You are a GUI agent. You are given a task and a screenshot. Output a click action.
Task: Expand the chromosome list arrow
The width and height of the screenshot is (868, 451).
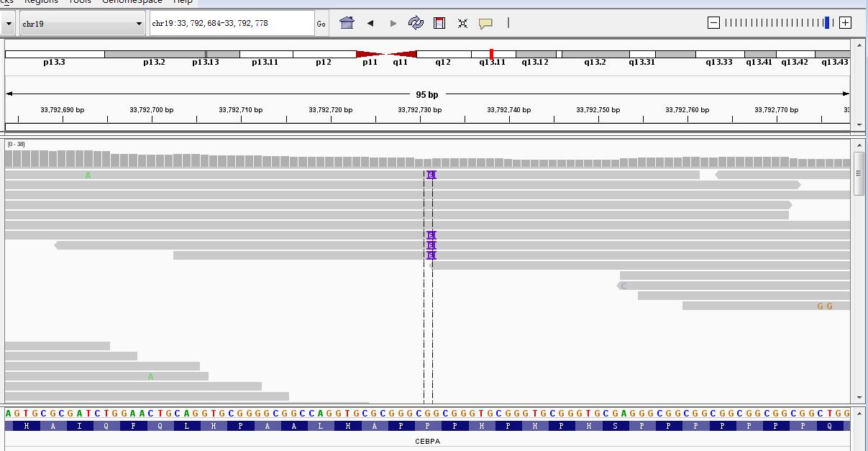[x=140, y=22]
